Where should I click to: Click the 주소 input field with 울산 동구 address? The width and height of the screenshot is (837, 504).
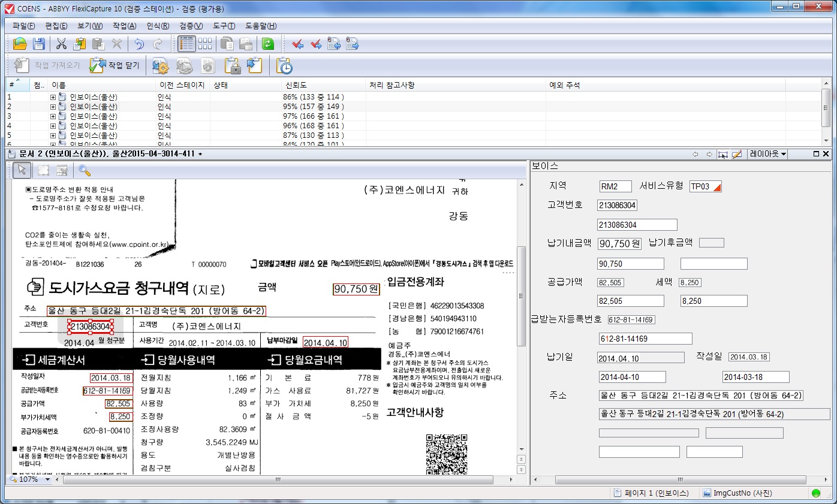714,414
